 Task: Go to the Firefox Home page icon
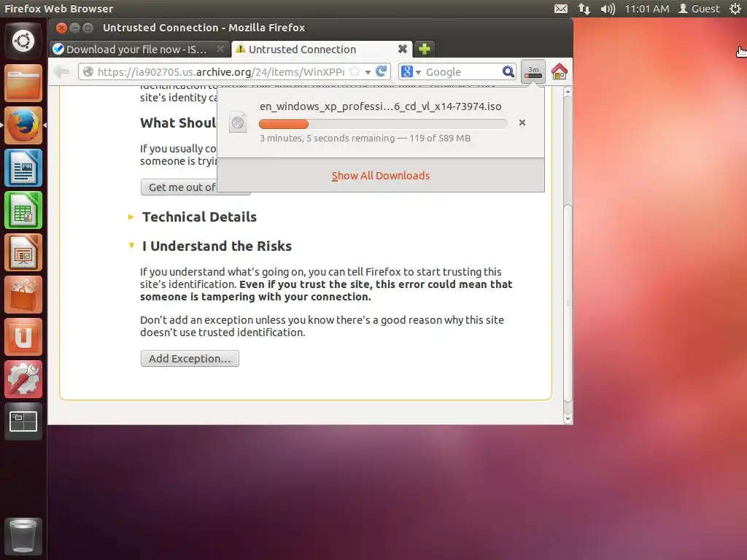coord(560,72)
